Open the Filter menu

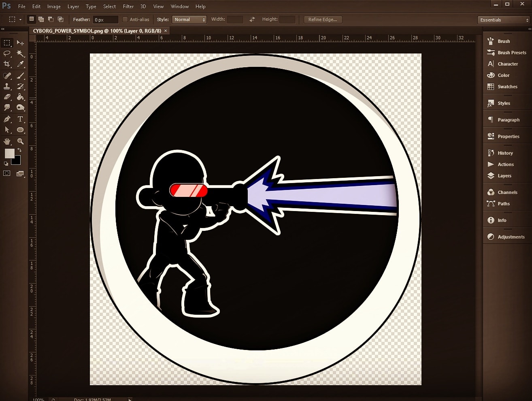point(128,6)
